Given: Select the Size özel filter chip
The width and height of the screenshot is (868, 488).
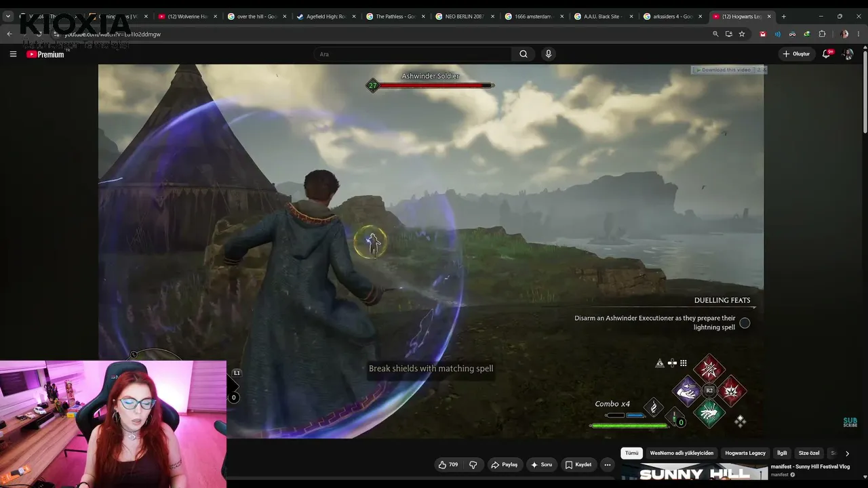Looking at the screenshot, I should click(x=809, y=453).
